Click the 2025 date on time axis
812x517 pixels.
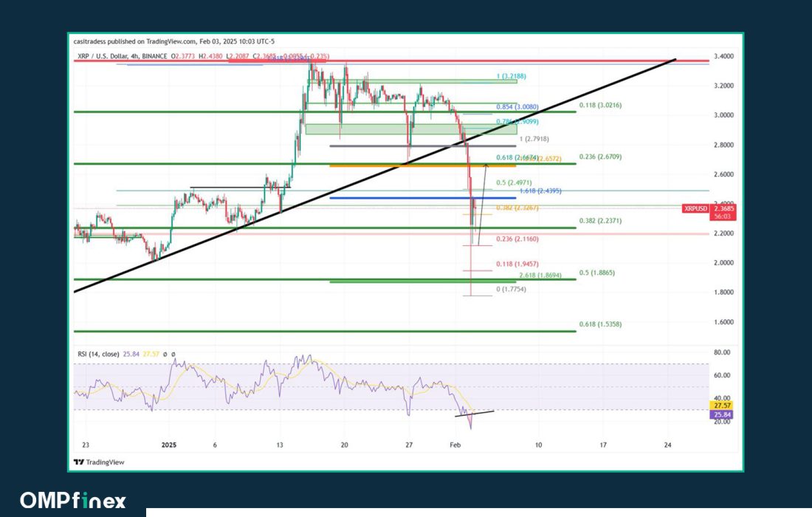point(170,445)
